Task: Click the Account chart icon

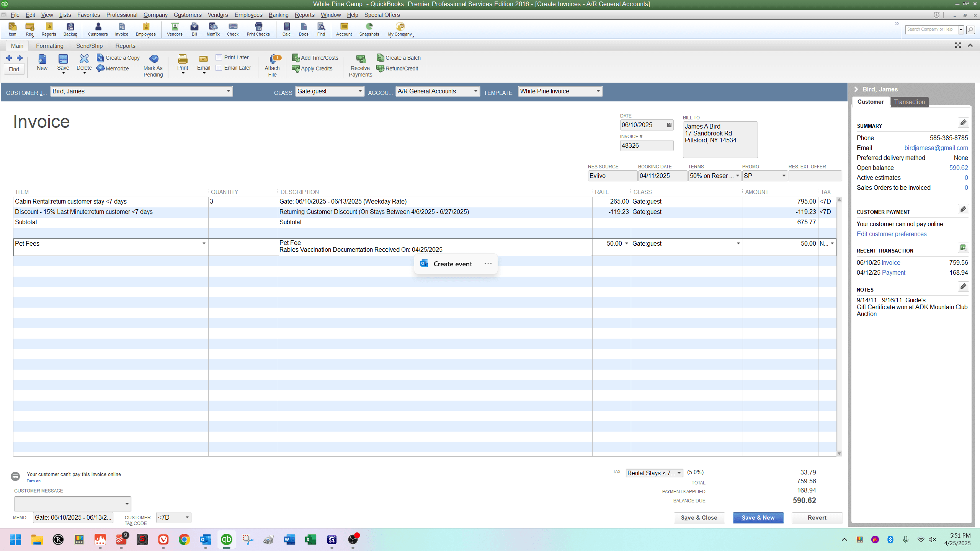Action: pos(344,29)
